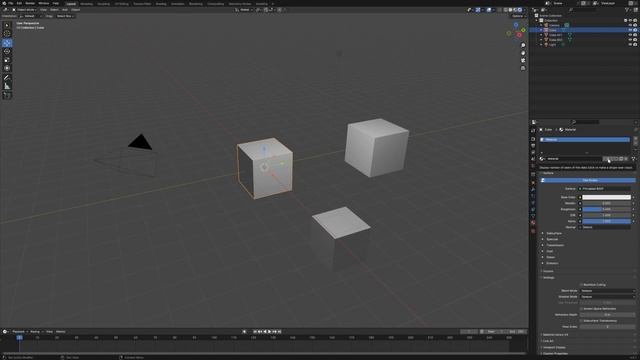Toggle Backface Culling checkbox

(x=581, y=285)
